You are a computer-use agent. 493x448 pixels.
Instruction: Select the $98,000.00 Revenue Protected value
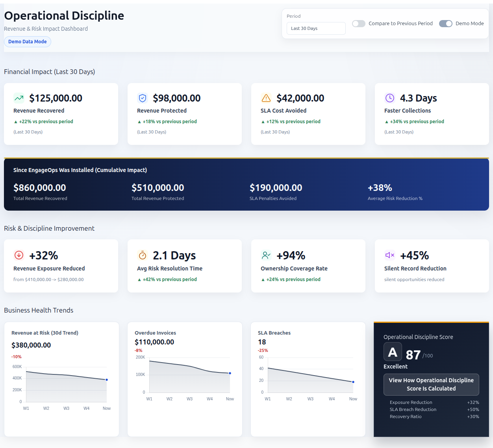177,98
